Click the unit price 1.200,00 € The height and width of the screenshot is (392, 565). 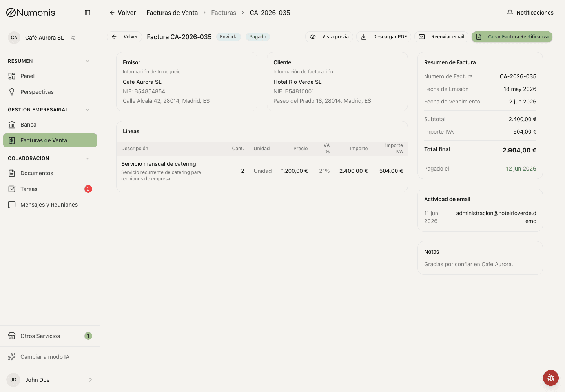tap(294, 171)
